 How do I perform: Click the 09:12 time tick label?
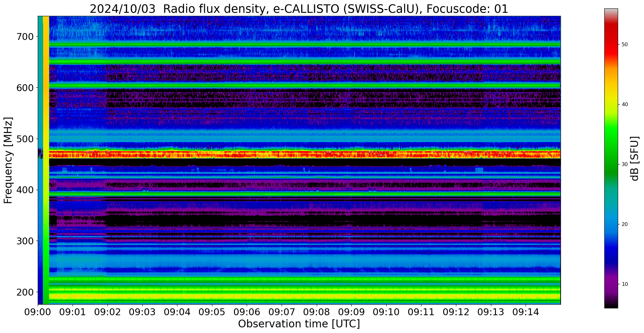456,312
